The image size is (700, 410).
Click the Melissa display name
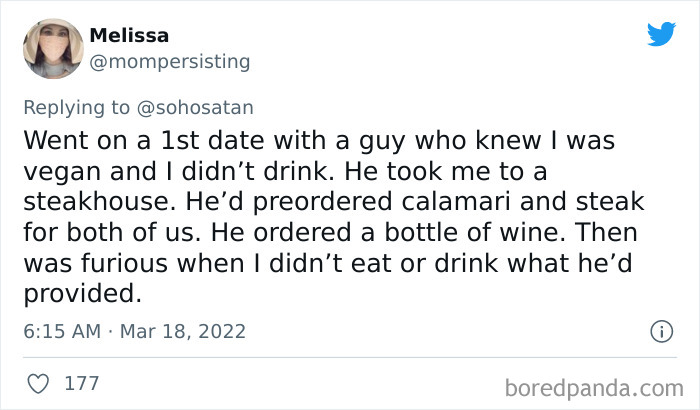tap(128, 36)
